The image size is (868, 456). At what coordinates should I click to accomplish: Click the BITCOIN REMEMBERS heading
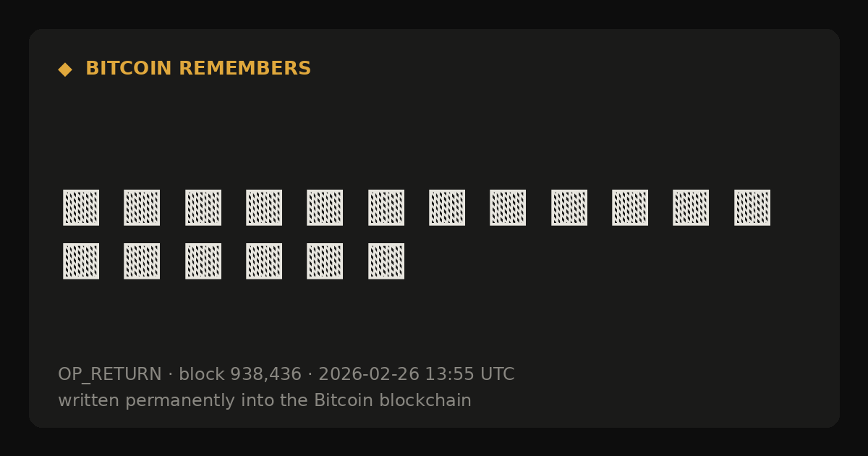tap(198, 69)
